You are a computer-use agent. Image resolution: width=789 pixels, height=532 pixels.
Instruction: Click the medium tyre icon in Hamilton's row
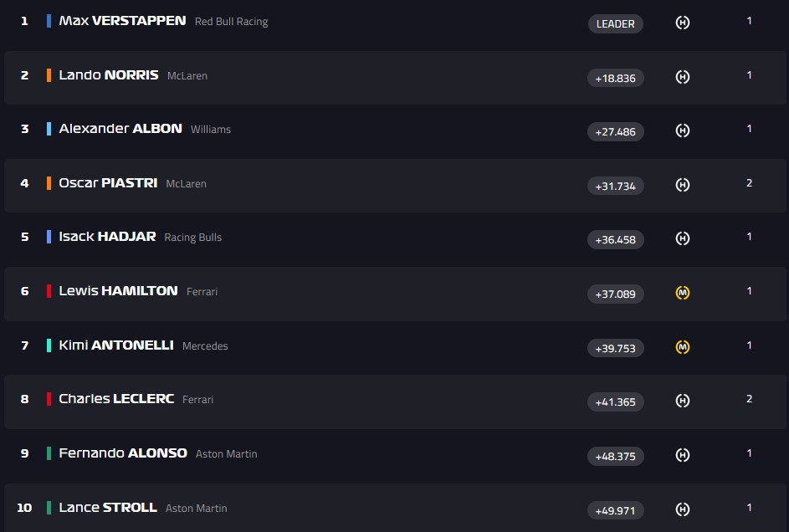coord(682,293)
